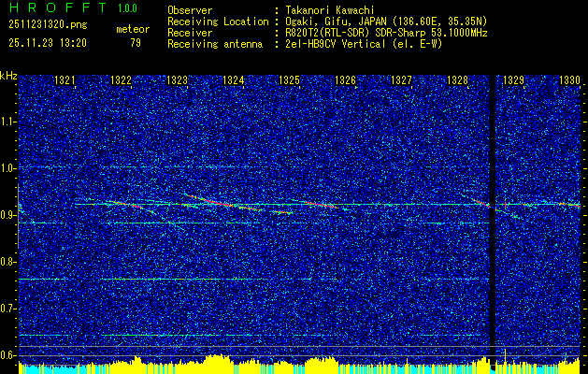Click the 1323 time marker
The height and width of the screenshot is (374, 588).
pyautogui.click(x=177, y=80)
